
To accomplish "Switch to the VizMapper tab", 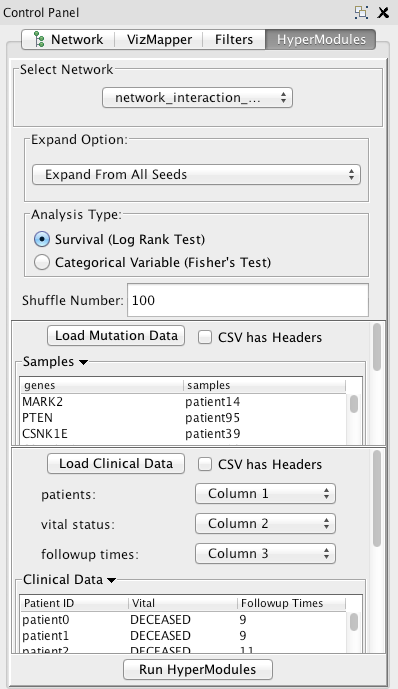I will [x=159, y=40].
